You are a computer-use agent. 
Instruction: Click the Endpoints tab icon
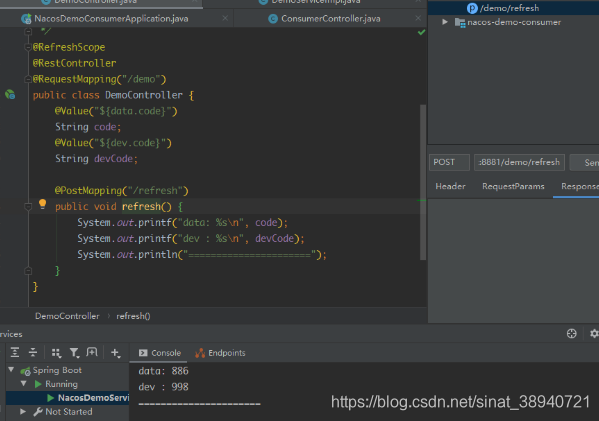coord(200,353)
